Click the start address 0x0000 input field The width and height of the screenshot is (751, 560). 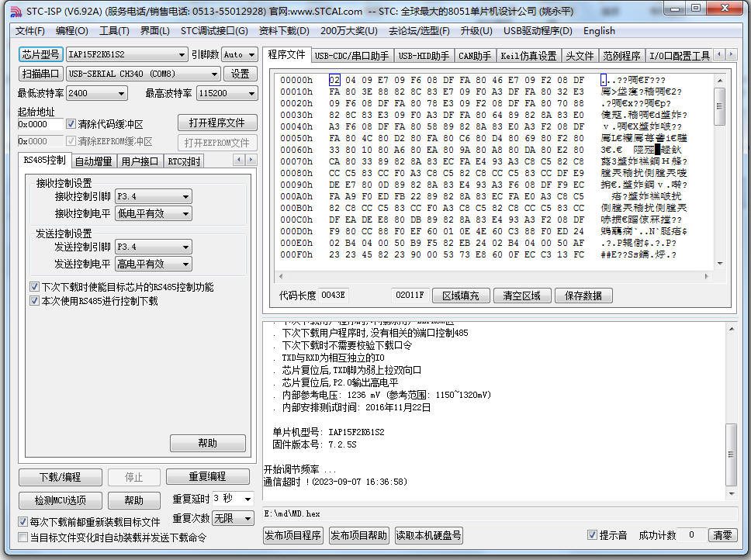point(40,124)
